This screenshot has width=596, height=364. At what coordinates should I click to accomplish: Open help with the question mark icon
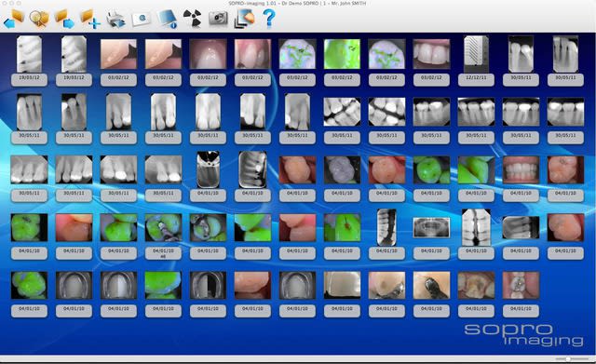269,19
